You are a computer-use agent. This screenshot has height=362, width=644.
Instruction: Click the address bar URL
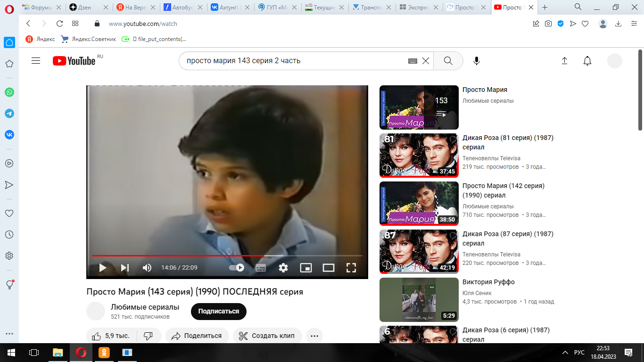pos(143,24)
